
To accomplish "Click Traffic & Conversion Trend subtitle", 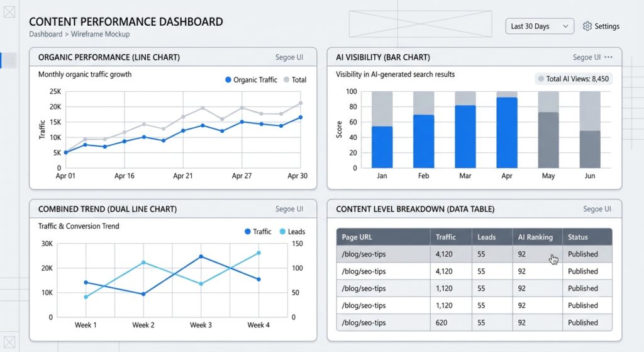I will [79, 226].
